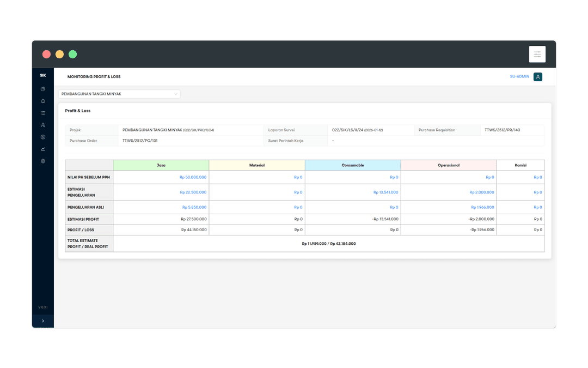Open the dollar coin finance icon in sidebar
The height and width of the screenshot is (368, 588).
point(43,137)
